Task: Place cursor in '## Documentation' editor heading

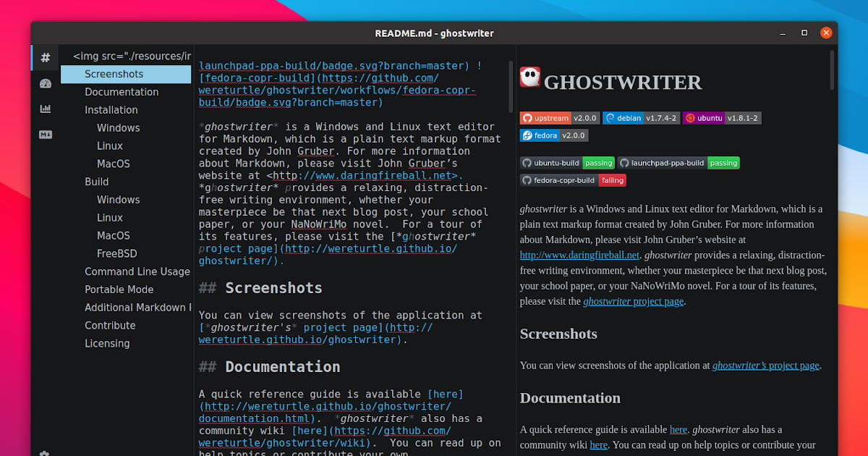Action: [x=269, y=367]
